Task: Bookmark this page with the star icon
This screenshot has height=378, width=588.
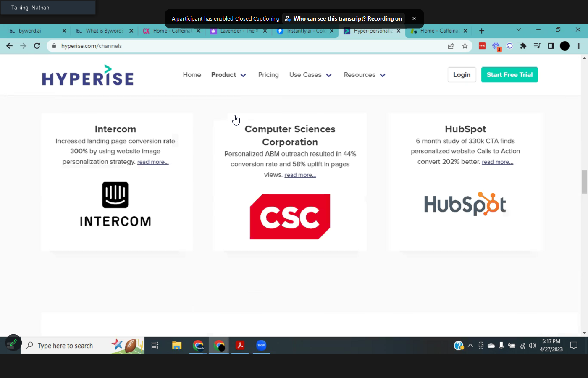Action: 465,46
